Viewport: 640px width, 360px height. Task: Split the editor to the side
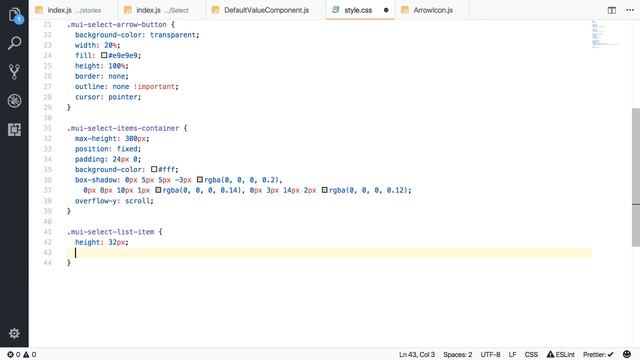pyautogui.click(x=611, y=10)
